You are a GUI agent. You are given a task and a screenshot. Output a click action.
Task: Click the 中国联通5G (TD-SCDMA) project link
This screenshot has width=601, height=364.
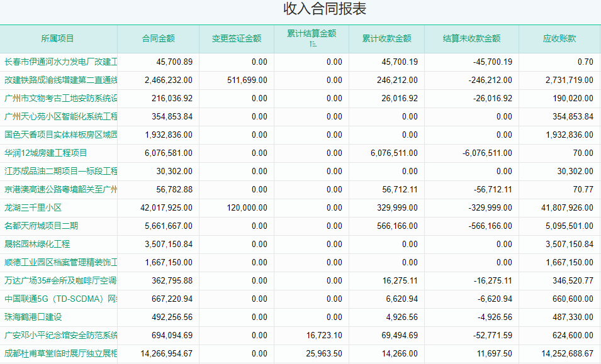pyautogui.click(x=60, y=299)
